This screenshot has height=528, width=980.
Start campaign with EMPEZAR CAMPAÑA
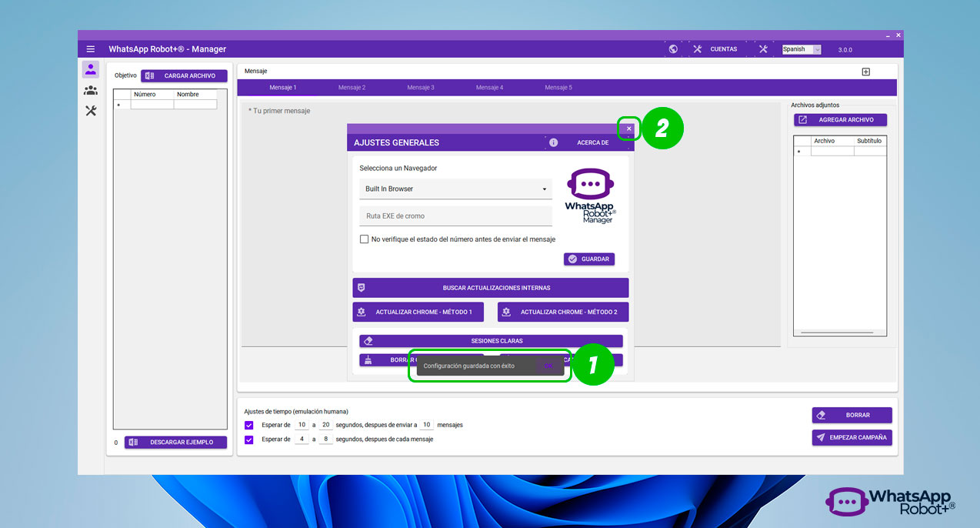[852, 438]
